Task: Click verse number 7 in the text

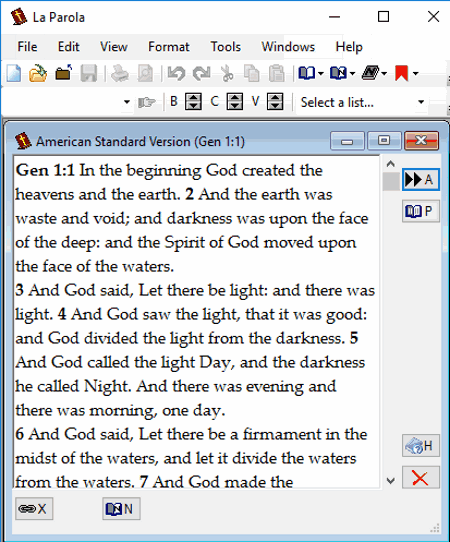Action: coord(144,482)
